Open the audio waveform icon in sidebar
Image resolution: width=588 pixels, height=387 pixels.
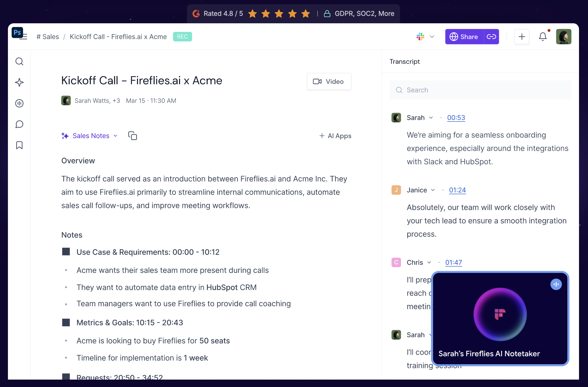[x=19, y=103]
